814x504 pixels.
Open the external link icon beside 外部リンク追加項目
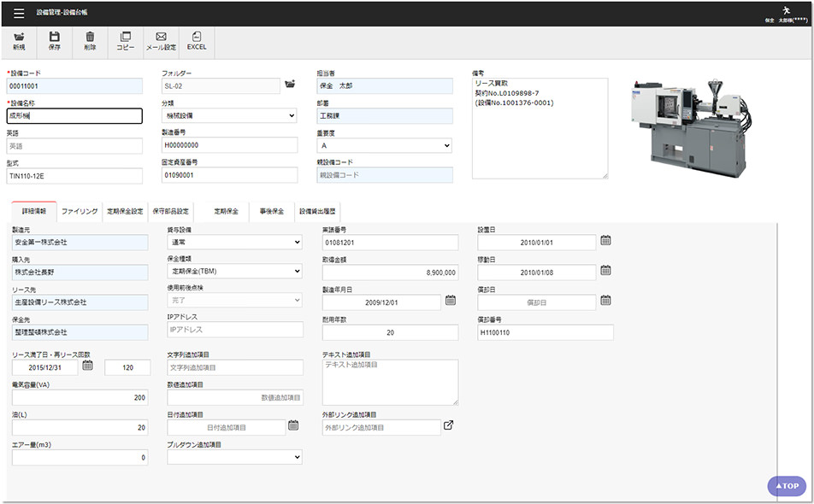[449, 425]
